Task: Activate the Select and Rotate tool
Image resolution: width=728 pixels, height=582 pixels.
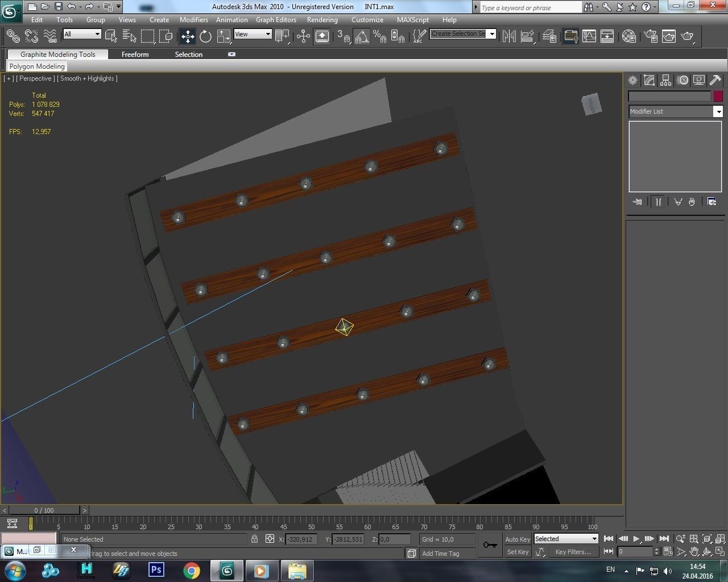Action: click(206, 36)
